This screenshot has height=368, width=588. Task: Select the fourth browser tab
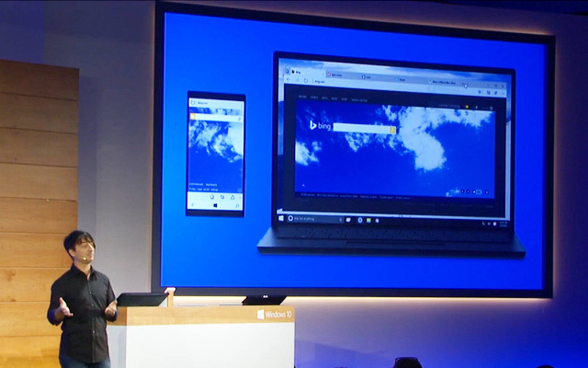pyautogui.click(x=410, y=79)
